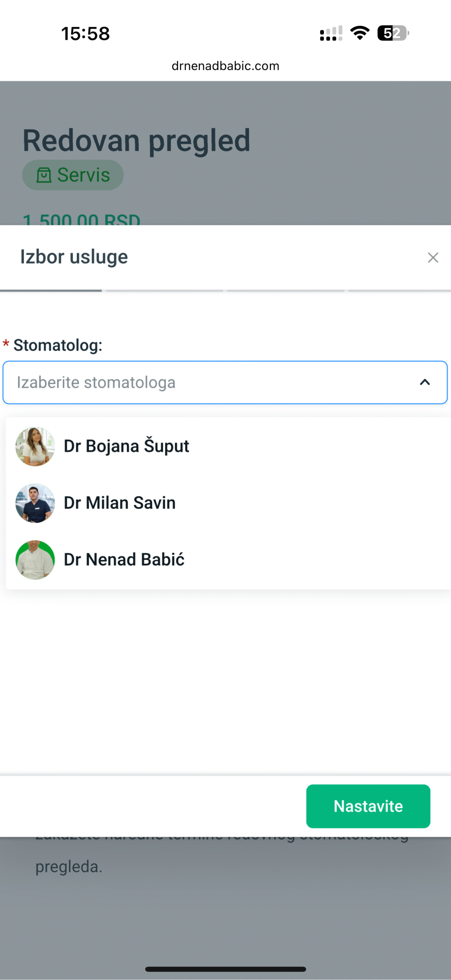This screenshot has height=980, width=451.
Task: Select Dr Bojana Šuput from the list
Action: click(x=126, y=446)
